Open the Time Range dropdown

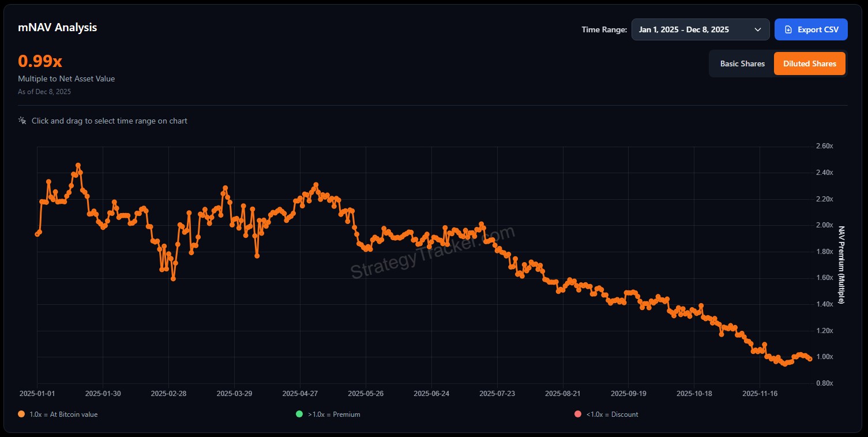coord(700,29)
